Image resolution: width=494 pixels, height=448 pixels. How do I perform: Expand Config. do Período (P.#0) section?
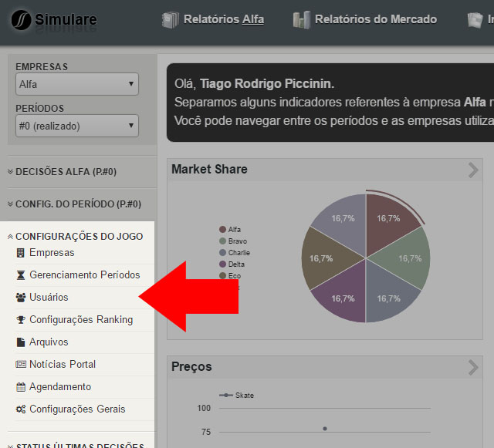(74, 204)
